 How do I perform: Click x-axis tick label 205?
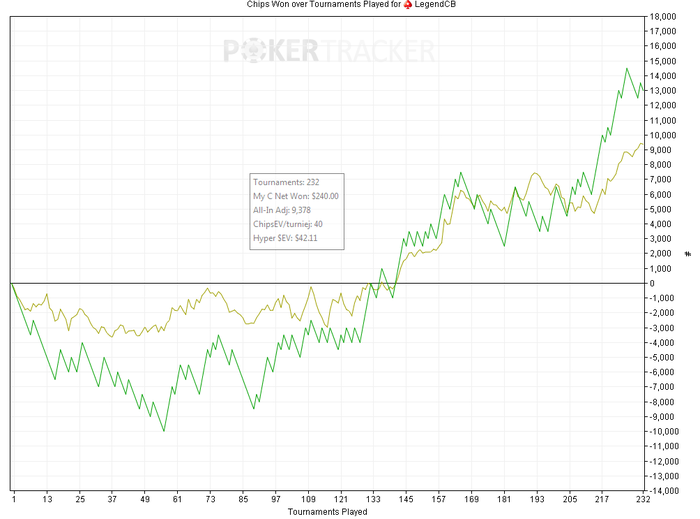tap(570, 499)
